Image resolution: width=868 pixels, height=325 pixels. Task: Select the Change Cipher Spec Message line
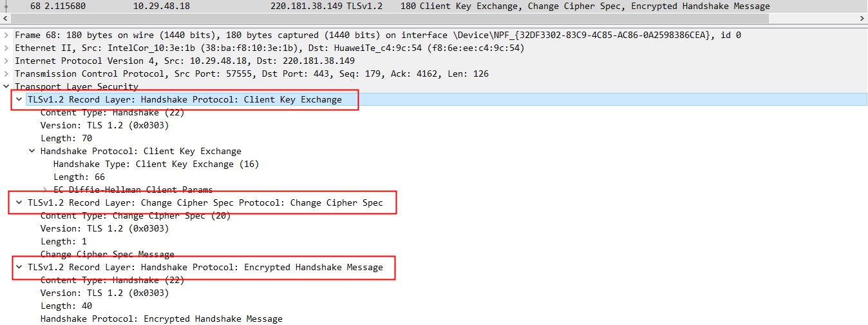107,254
